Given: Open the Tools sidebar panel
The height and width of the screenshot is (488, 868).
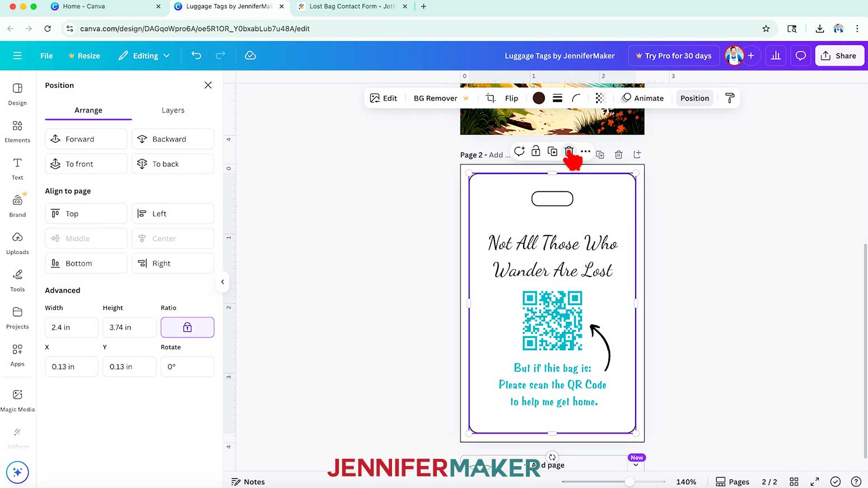Looking at the screenshot, I should click(17, 280).
